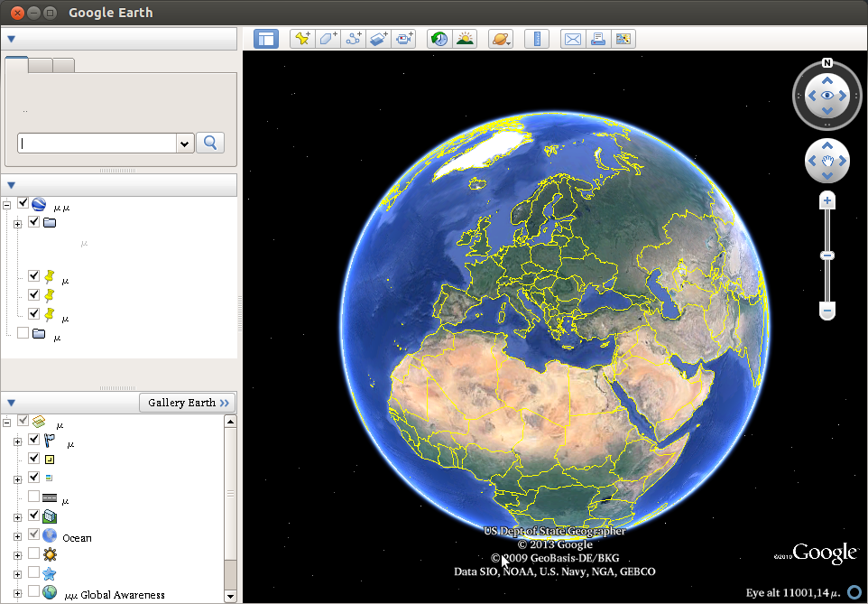Click the eye center of Look joystick
This screenshot has width=868, height=604.
[827, 96]
